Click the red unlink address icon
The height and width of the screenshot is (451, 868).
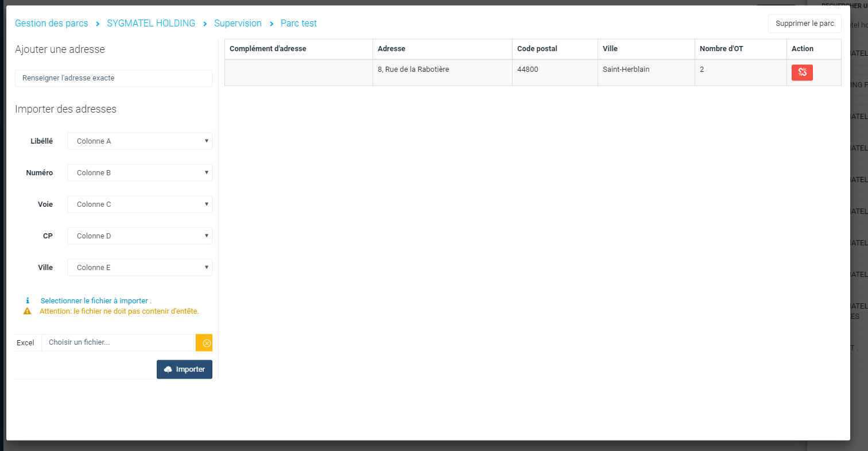[x=802, y=72]
